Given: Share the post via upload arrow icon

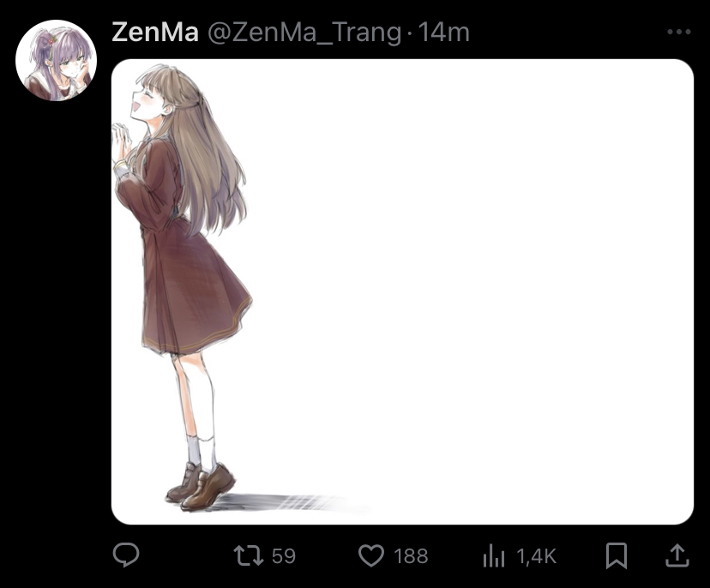Looking at the screenshot, I should 677,555.
